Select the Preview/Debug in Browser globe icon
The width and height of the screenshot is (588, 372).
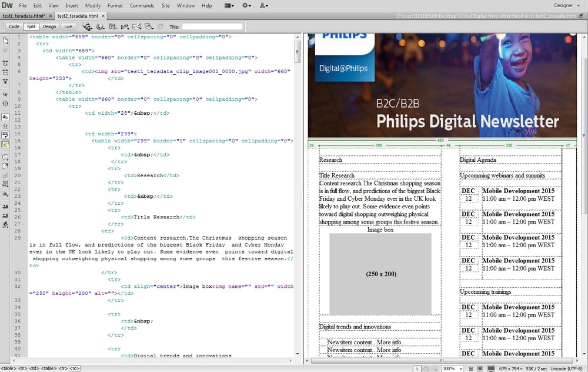(x=99, y=26)
